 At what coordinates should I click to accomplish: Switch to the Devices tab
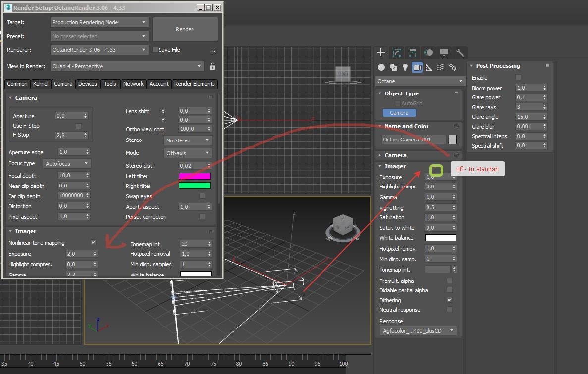[87, 84]
